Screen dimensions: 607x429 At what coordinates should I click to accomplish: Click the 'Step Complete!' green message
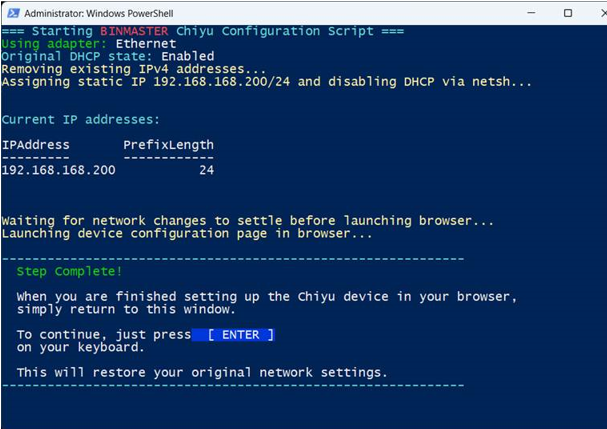point(69,271)
